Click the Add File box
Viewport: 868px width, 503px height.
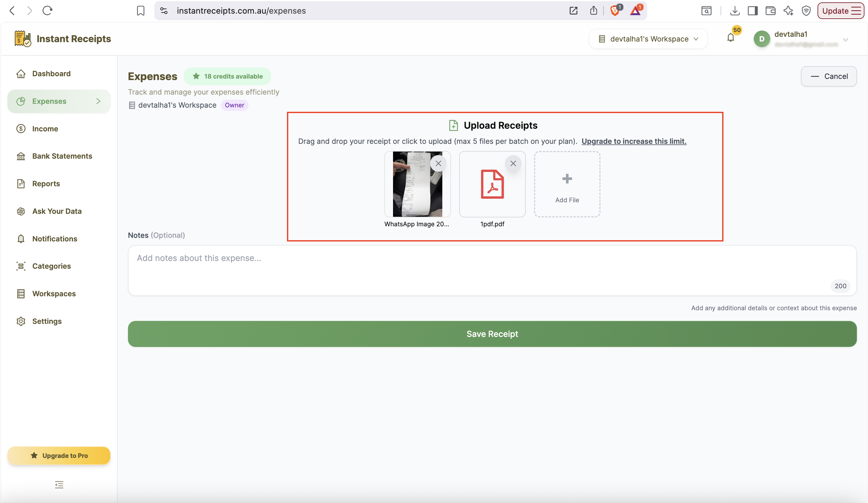(x=567, y=184)
